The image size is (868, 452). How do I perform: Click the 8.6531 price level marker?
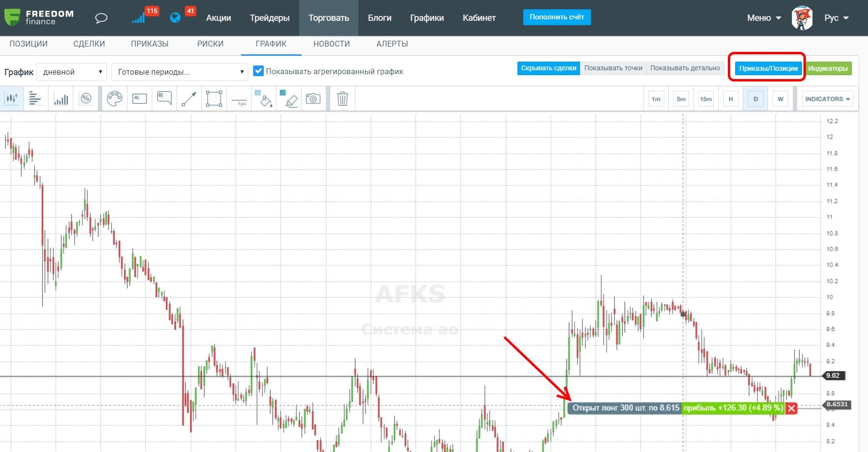tap(837, 404)
